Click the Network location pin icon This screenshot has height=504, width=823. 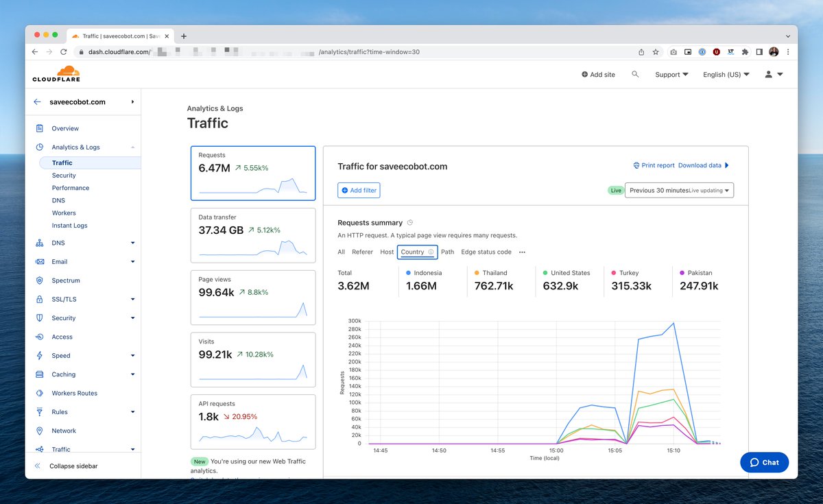point(39,431)
